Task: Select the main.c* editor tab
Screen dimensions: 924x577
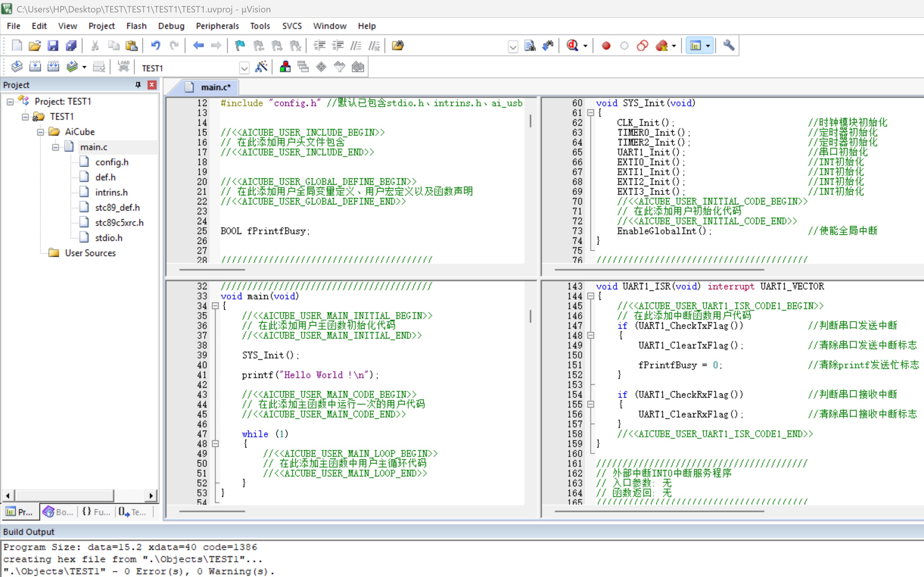Action: click(x=210, y=88)
